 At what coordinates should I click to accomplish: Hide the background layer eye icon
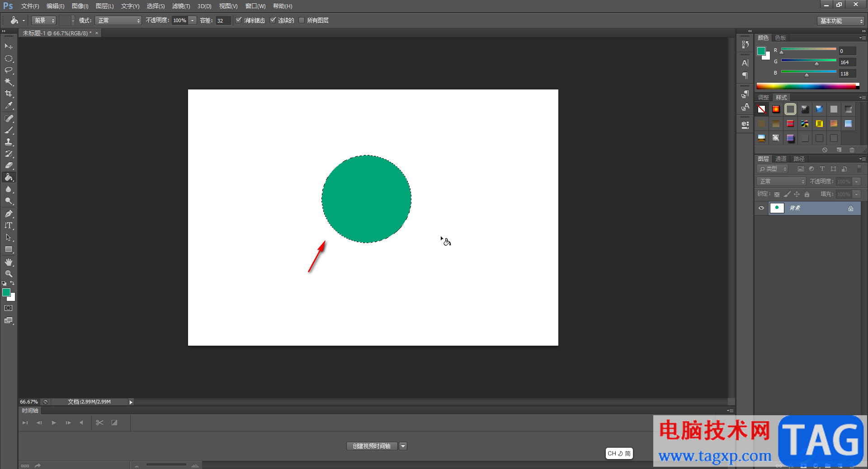(x=761, y=208)
